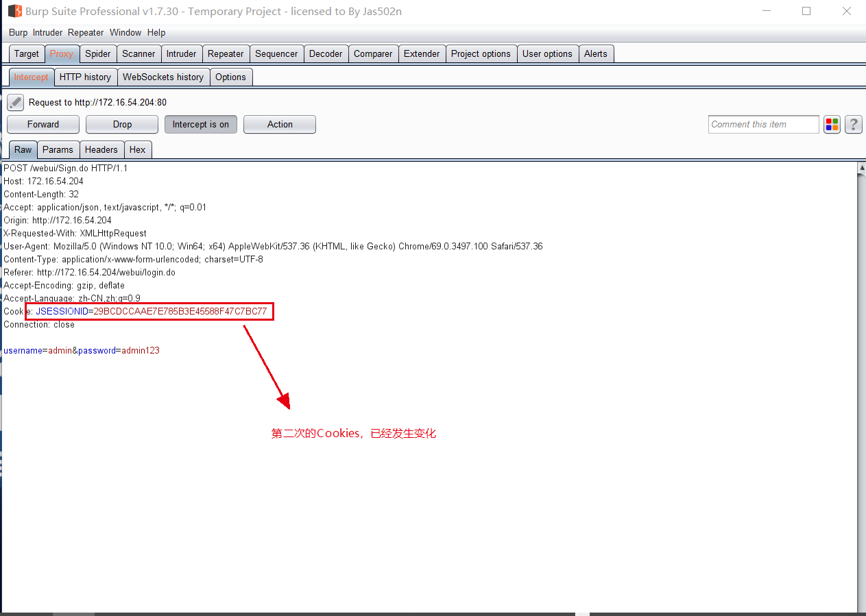Viewport: 866px width, 616px height.
Task: Switch to the Extender tab
Action: pos(422,53)
